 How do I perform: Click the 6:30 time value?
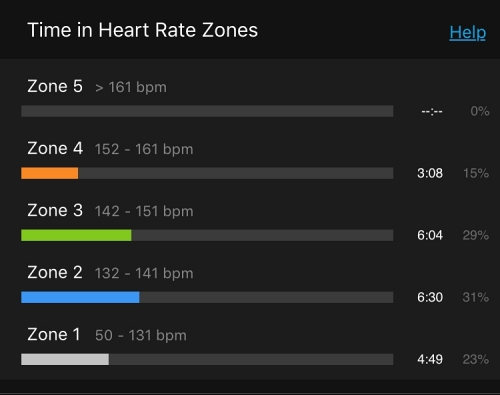pyautogui.click(x=430, y=297)
